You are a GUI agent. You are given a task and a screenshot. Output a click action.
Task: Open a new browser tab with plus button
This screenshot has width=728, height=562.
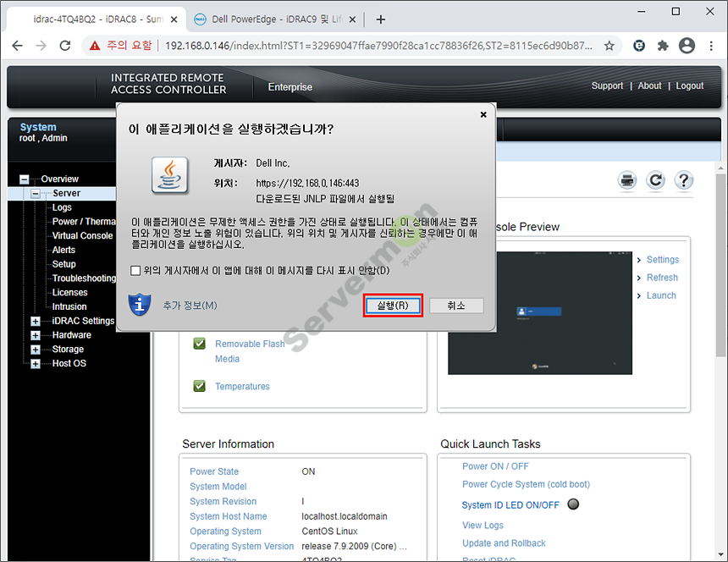coord(381,19)
